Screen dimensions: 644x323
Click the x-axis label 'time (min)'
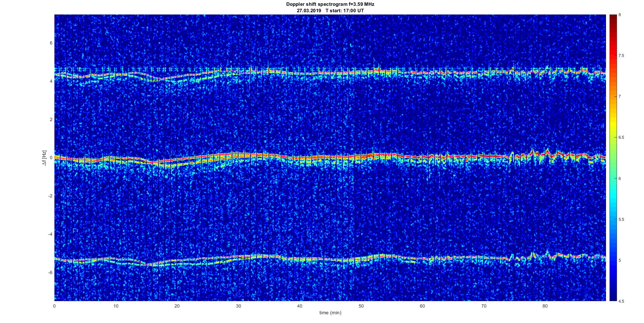coord(330,313)
